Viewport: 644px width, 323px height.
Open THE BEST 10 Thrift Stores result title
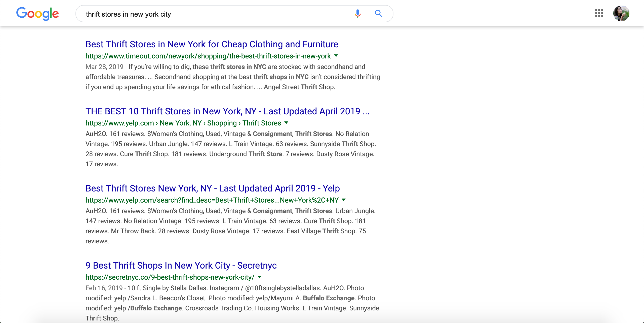pos(227,111)
